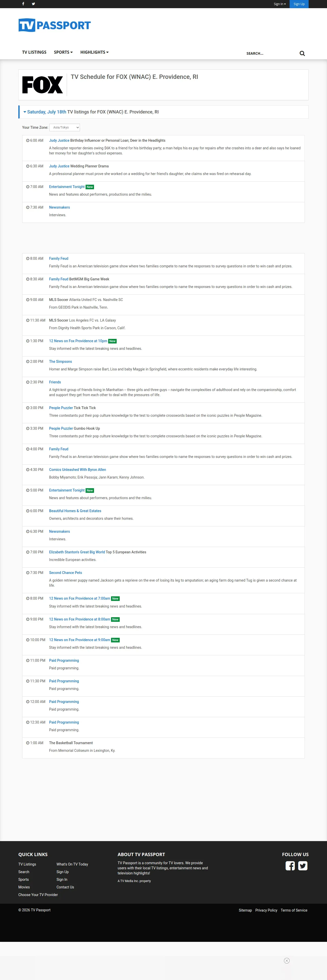Open Elizabeth Stanton's Great Big World
The height and width of the screenshot is (980, 327).
tap(77, 552)
